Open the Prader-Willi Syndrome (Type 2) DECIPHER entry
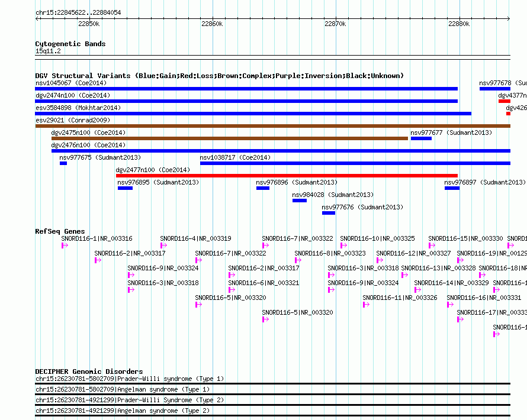 [x=273, y=405]
